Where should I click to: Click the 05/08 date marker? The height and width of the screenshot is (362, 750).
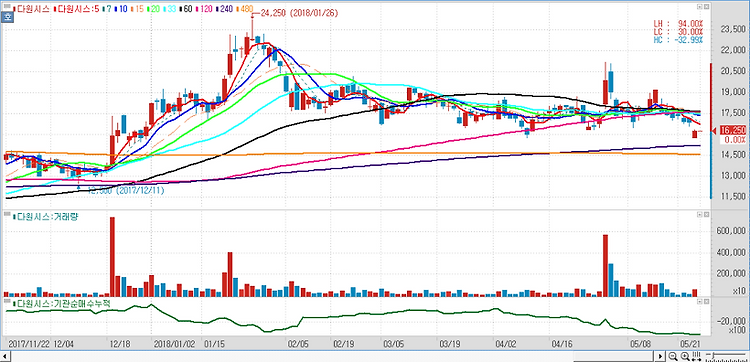(639, 344)
